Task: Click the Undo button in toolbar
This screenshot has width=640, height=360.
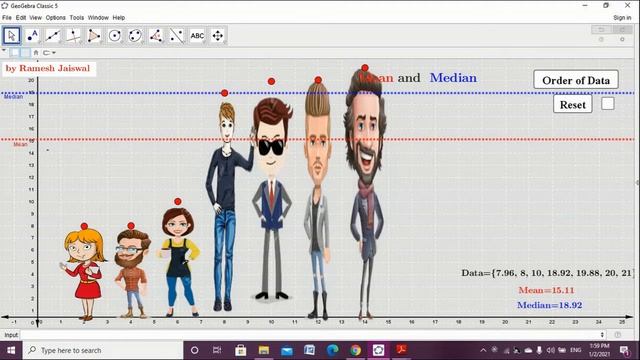Action: pos(601,30)
